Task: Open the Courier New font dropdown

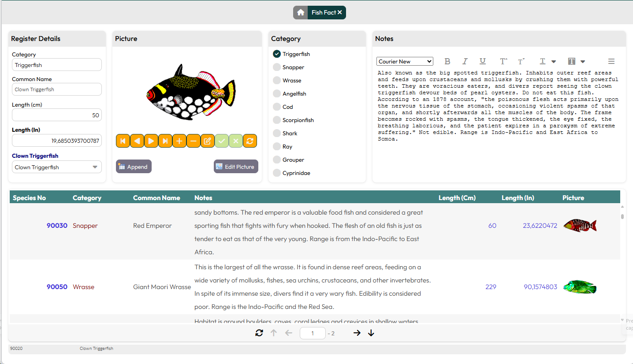Action: pos(405,62)
